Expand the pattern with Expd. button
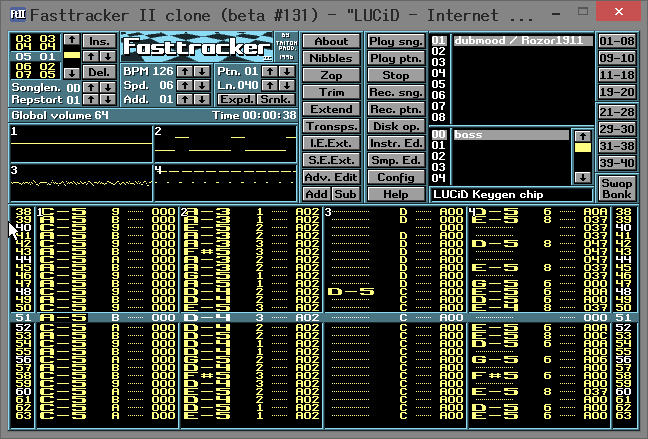648x439 pixels. click(237, 101)
